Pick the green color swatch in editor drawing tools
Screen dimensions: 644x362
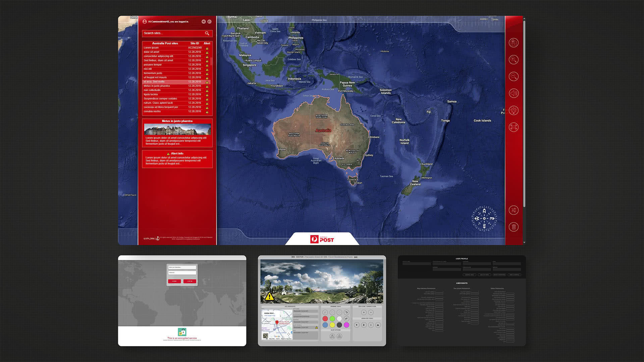(332, 318)
